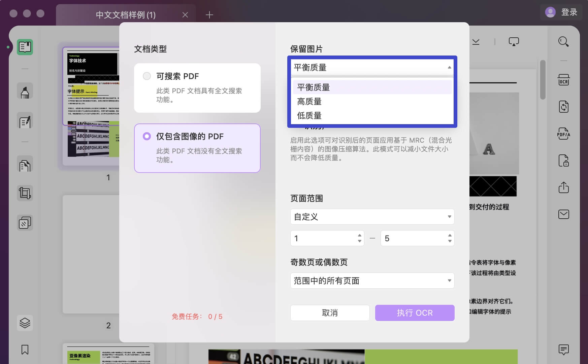Click the Share file icon

coord(563,187)
